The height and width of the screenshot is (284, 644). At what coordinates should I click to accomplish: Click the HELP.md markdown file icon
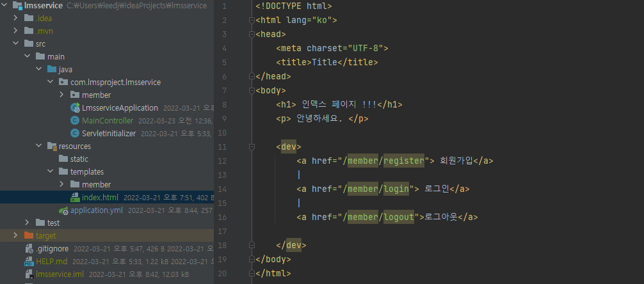29,261
